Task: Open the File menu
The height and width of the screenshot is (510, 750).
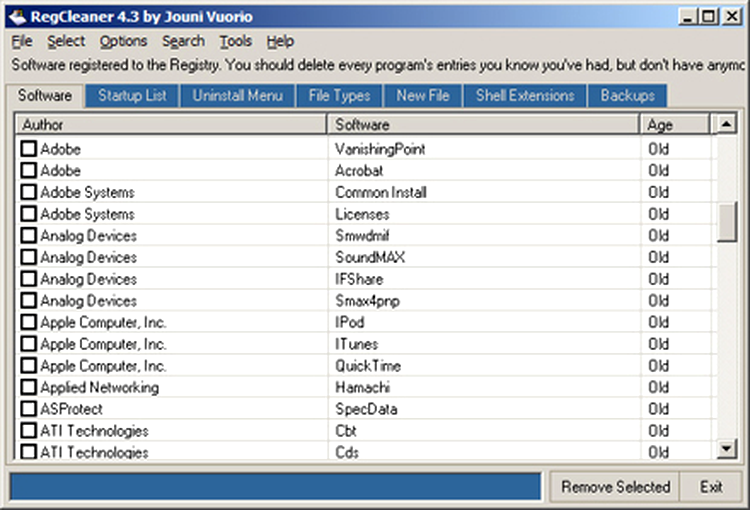Action: [22, 41]
